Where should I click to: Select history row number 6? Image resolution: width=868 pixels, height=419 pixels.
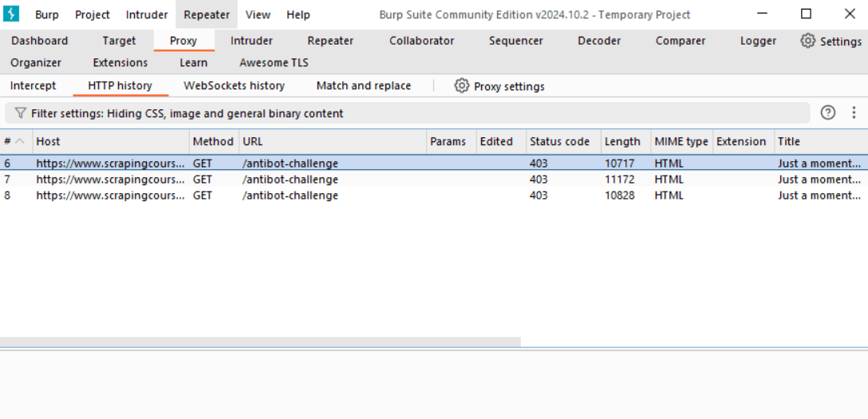[x=434, y=164]
